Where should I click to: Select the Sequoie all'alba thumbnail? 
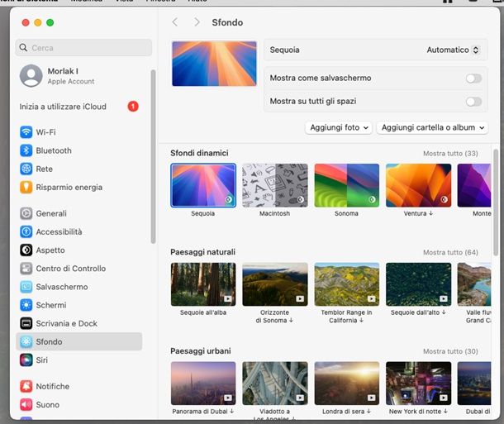click(203, 284)
